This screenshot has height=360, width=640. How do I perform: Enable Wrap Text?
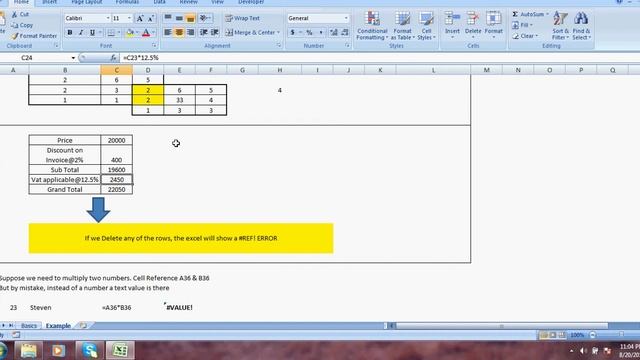pos(242,18)
